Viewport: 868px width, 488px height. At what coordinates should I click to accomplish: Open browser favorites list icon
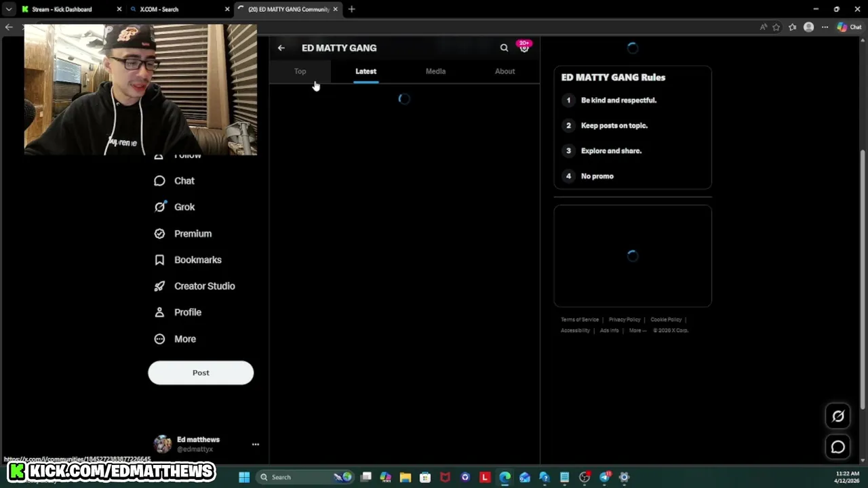792,27
